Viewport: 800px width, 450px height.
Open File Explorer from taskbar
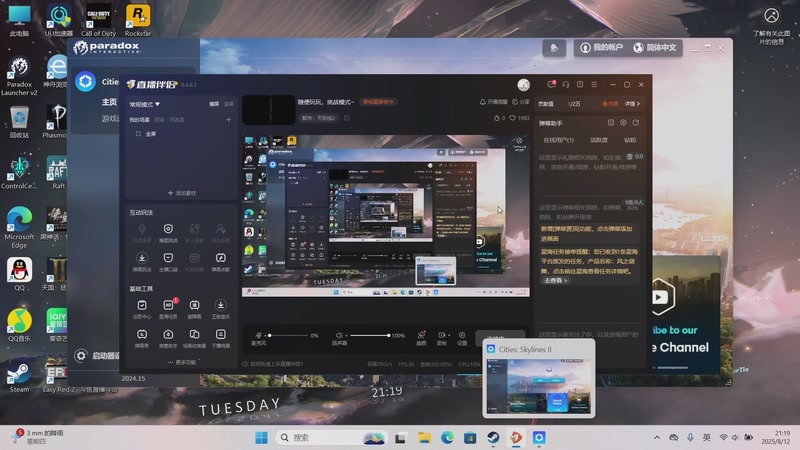424,438
